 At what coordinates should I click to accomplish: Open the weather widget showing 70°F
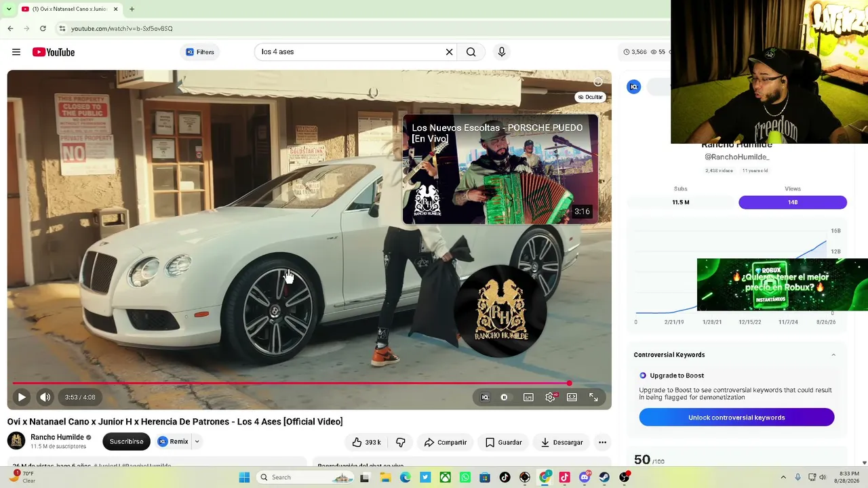click(22, 477)
